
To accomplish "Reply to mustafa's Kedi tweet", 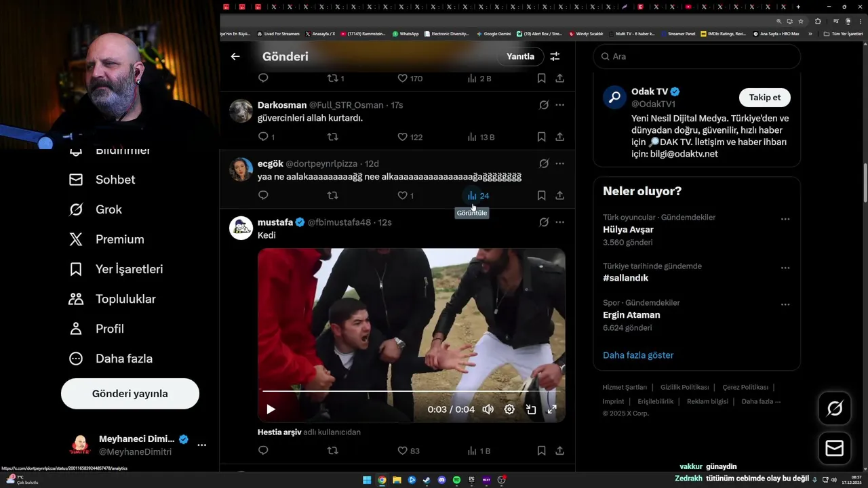I will coord(264,450).
